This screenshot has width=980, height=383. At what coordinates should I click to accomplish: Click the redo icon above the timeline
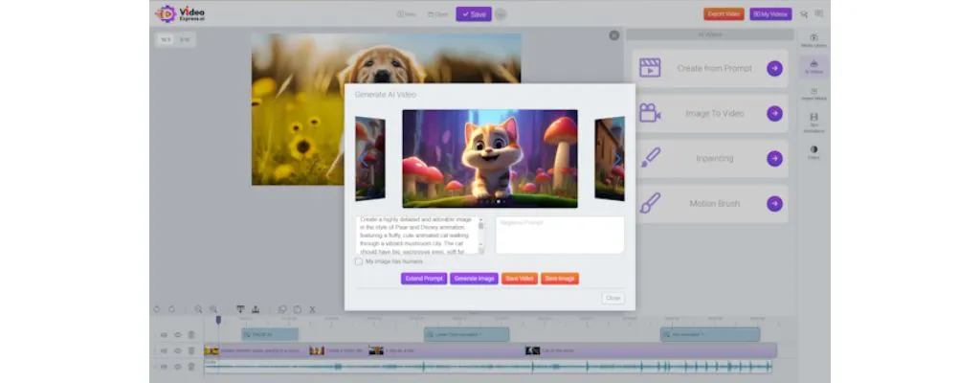(x=172, y=309)
